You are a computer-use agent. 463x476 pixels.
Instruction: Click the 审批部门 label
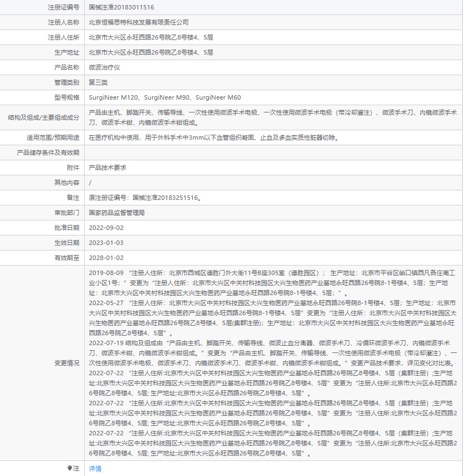click(67, 213)
